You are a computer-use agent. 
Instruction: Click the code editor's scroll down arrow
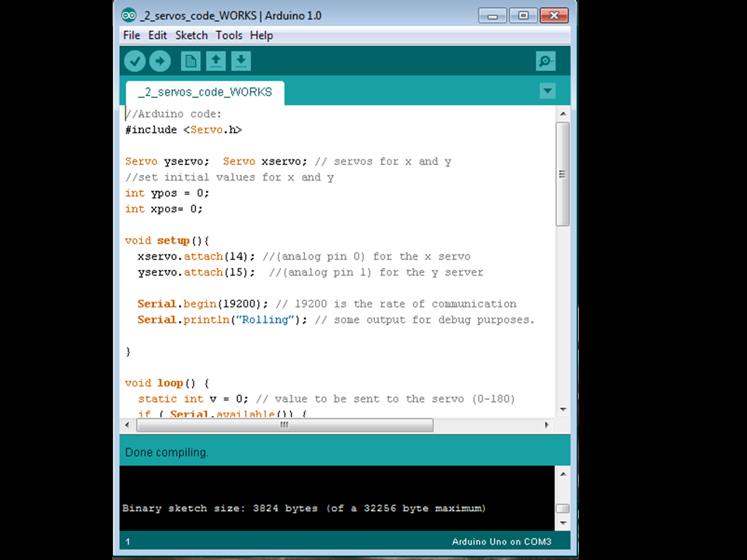point(563,410)
